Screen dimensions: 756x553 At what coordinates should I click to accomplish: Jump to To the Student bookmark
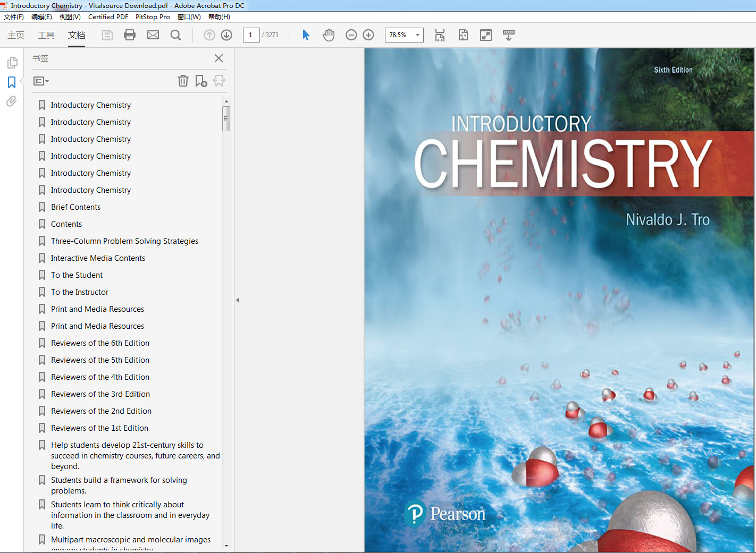pyautogui.click(x=77, y=275)
